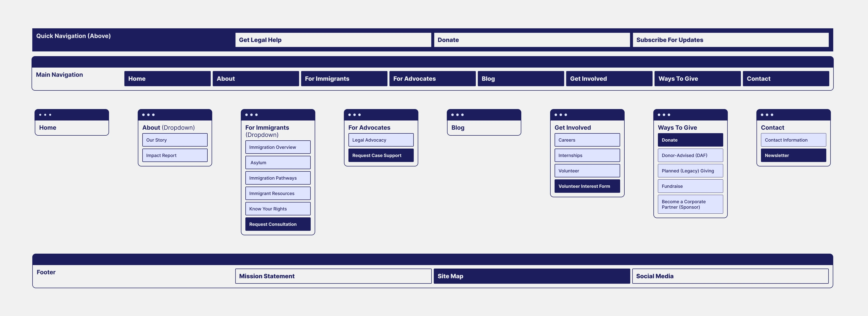868x316 pixels.
Task: Click three-dots icon on About card
Action: (x=148, y=115)
